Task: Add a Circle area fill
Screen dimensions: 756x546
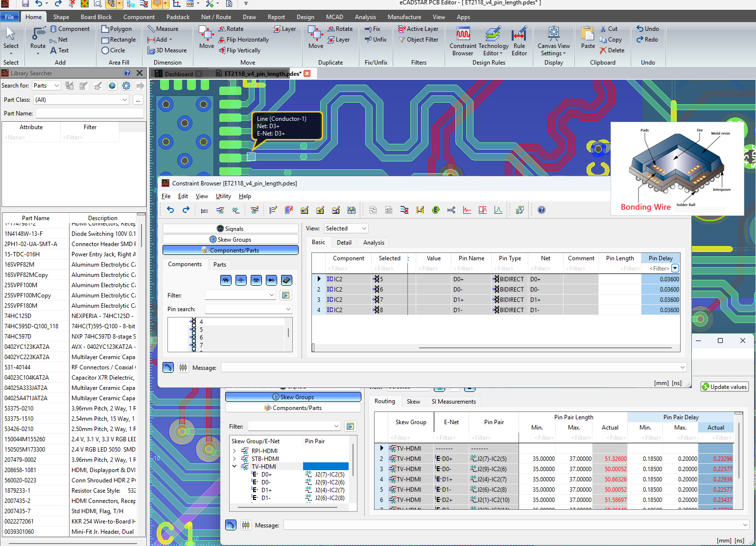Action: (113, 50)
